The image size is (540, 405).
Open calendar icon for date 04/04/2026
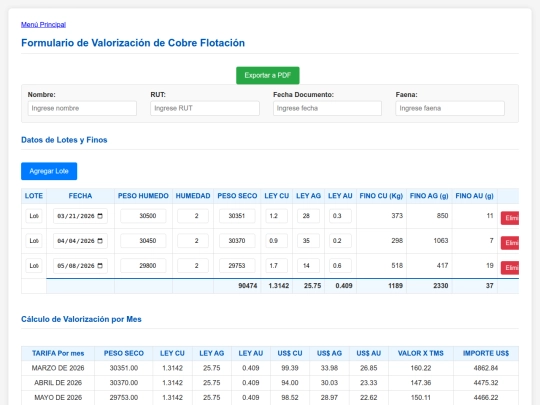(x=100, y=241)
